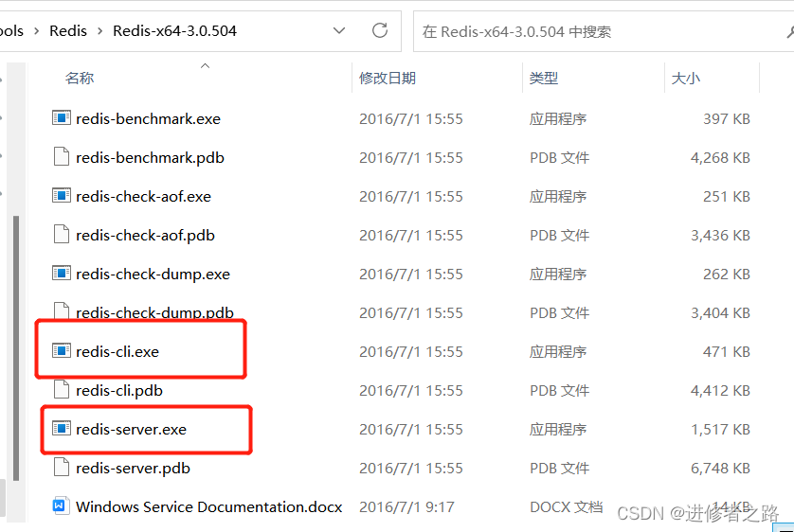Click the redis-check-aof.pdb file icon

pos(62,235)
